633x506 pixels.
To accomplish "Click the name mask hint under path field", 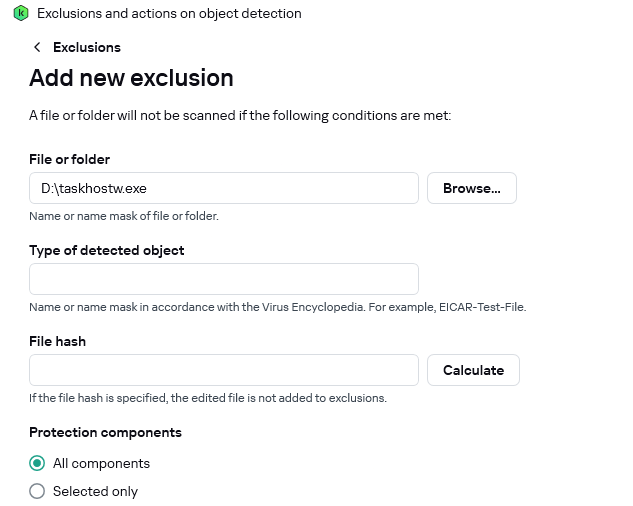I will coord(124,216).
